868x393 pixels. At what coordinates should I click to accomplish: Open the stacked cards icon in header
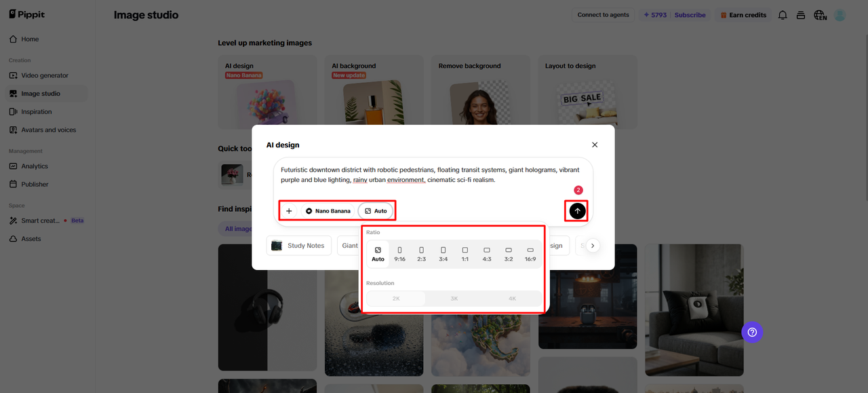[801, 15]
